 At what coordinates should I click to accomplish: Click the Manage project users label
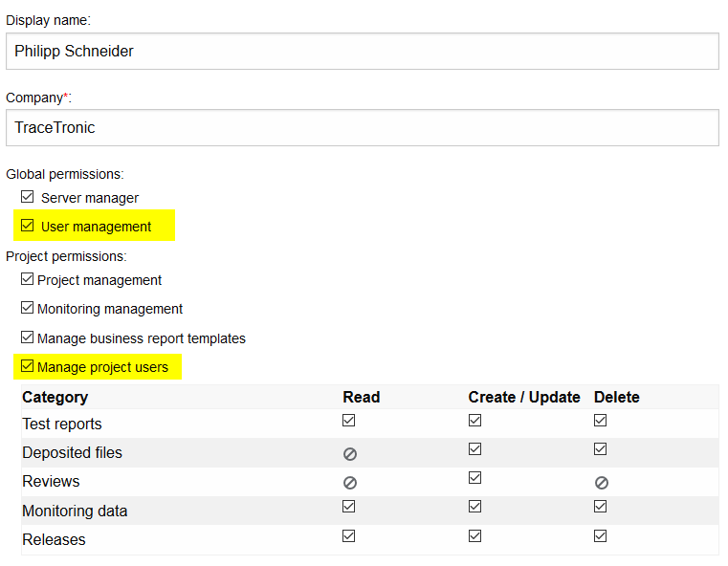pos(102,367)
